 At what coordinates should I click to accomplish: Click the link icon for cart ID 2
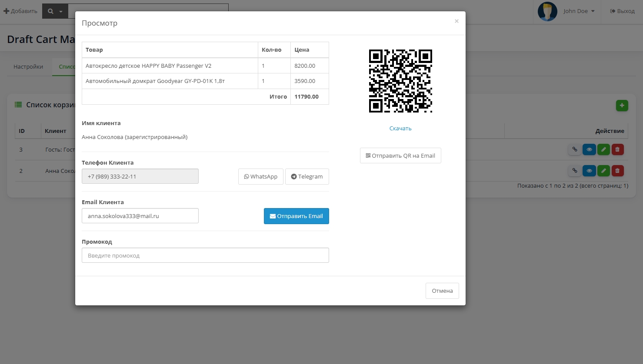[x=574, y=171]
